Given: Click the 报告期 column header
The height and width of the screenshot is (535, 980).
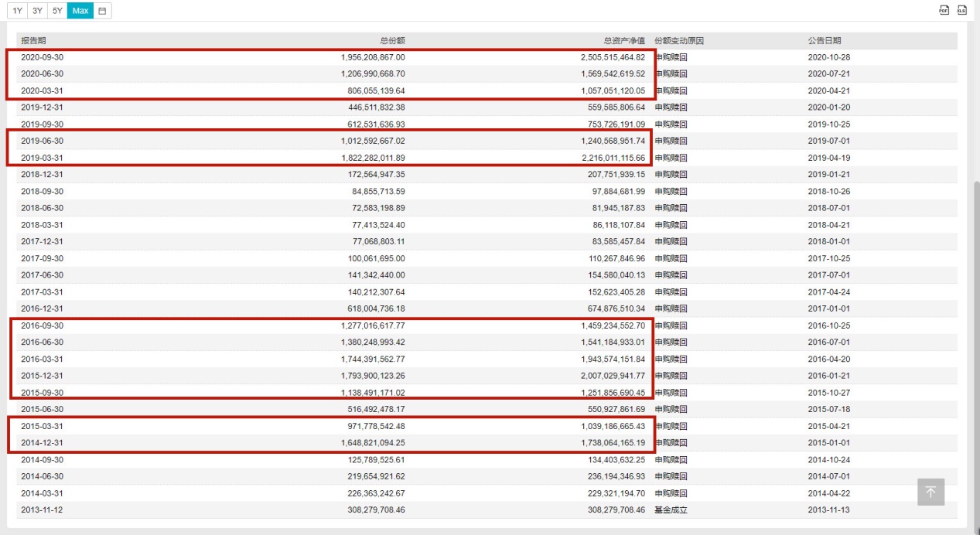Looking at the screenshot, I should (x=33, y=40).
